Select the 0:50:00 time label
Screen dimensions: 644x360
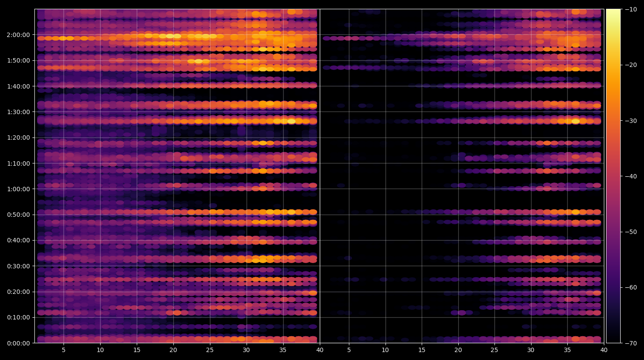pyautogui.click(x=19, y=215)
